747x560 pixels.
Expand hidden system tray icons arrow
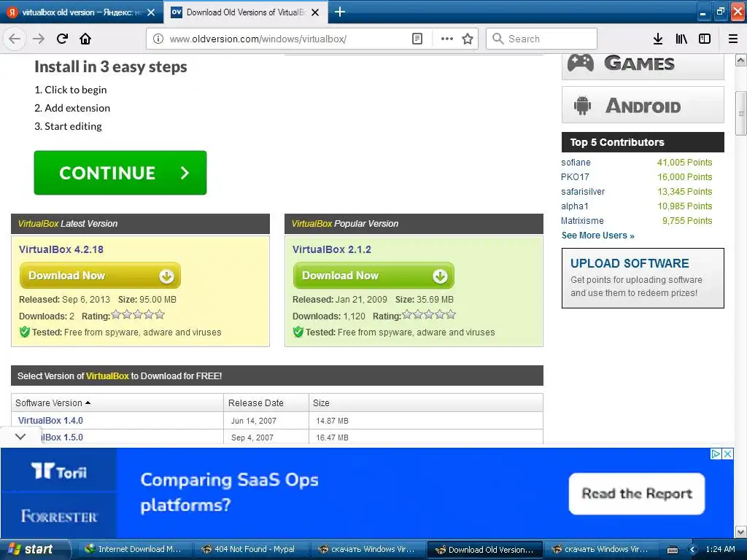(692, 550)
